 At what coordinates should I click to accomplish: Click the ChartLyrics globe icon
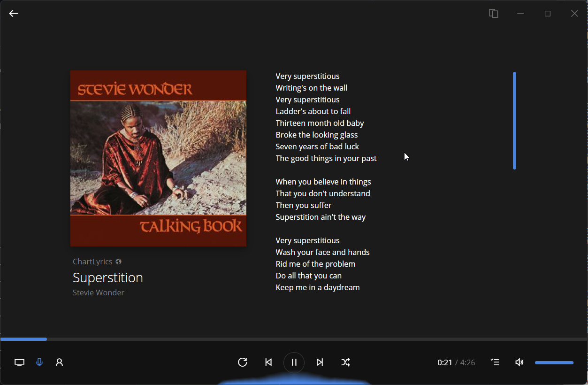coord(119,262)
